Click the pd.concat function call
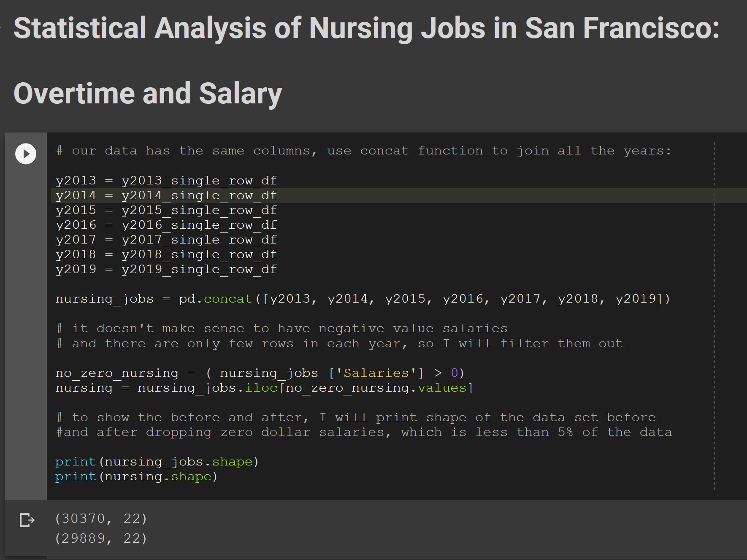The image size is (747, 560). tap(228, 299)
